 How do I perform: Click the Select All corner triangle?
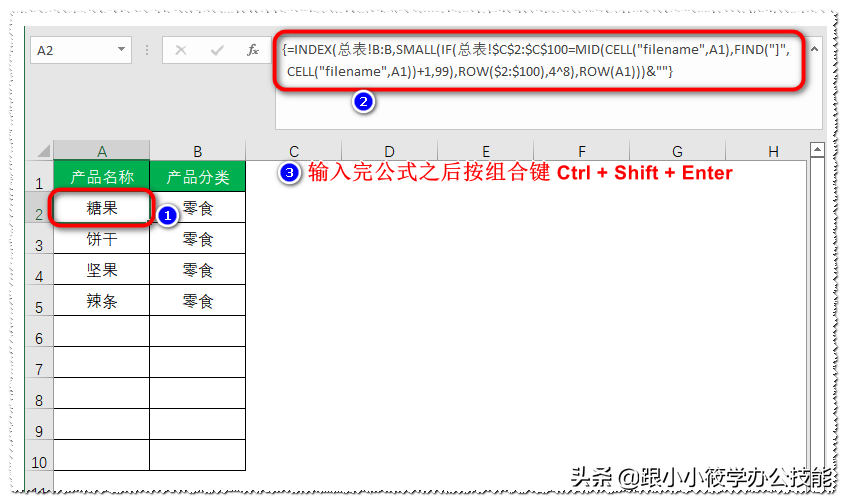[x=44, y=151]
